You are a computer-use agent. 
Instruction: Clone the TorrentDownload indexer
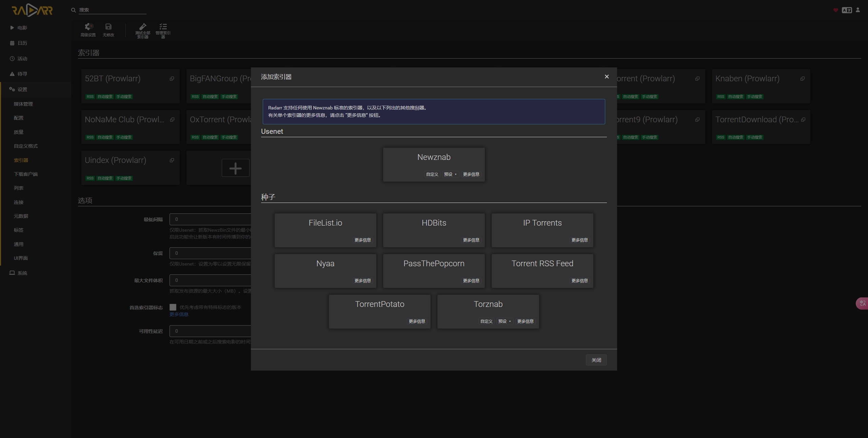tap(803, 120)
